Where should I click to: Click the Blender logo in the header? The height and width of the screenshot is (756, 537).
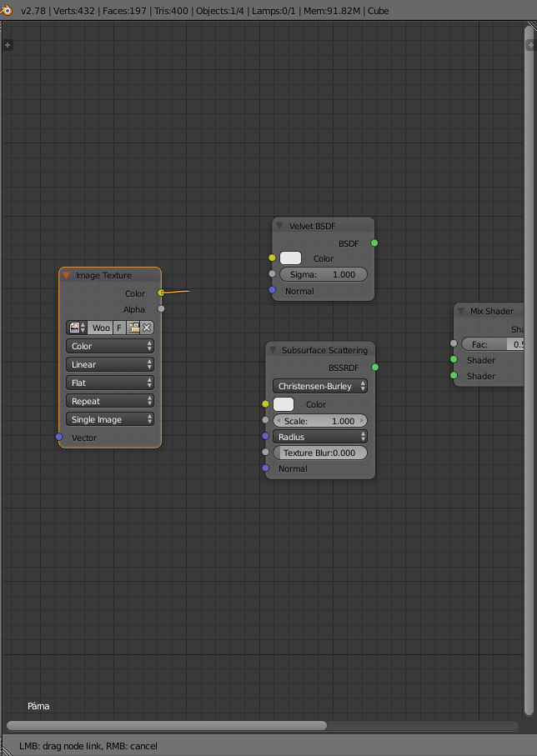tap(8, 11)
